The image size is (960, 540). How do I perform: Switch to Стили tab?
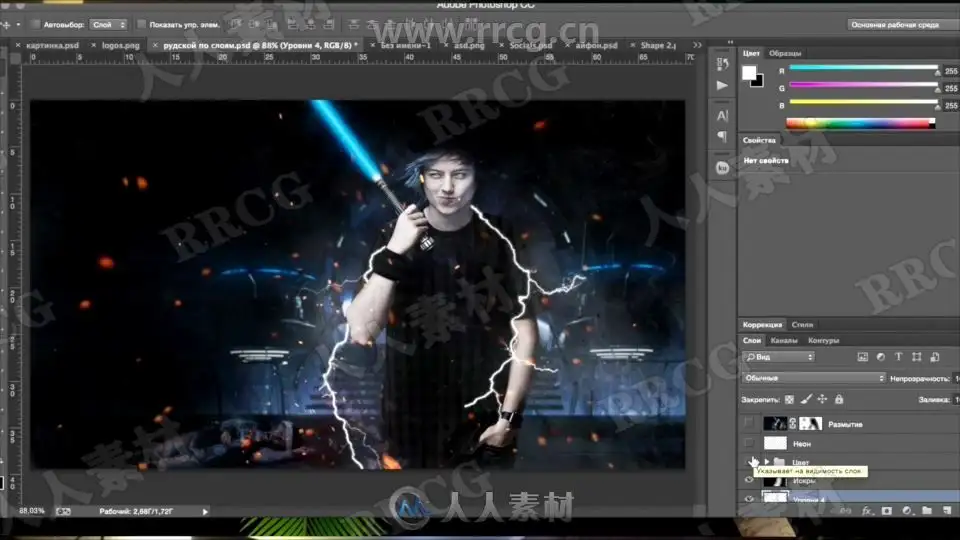tap(802, 324)
